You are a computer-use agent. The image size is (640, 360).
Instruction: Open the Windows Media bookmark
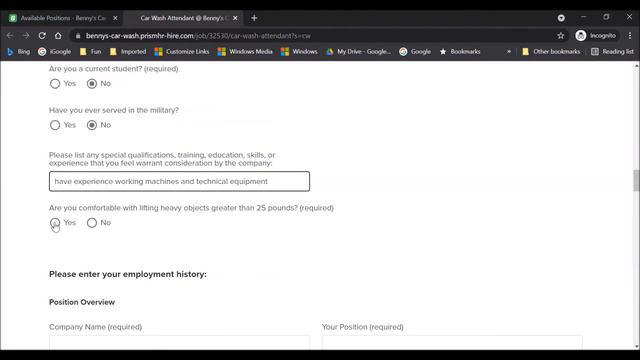245,51
